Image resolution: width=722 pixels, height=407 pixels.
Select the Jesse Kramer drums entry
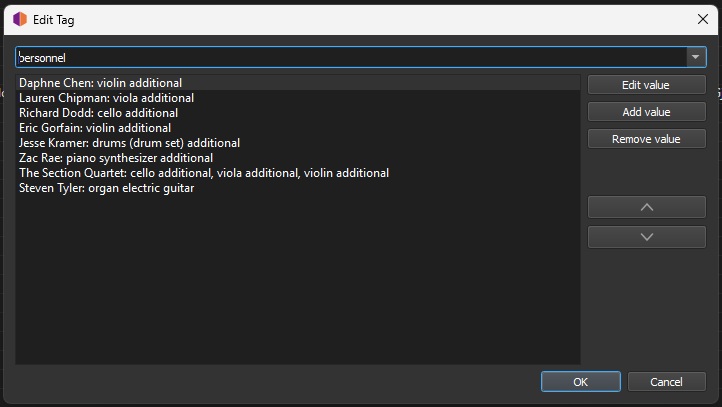point(129,143)
